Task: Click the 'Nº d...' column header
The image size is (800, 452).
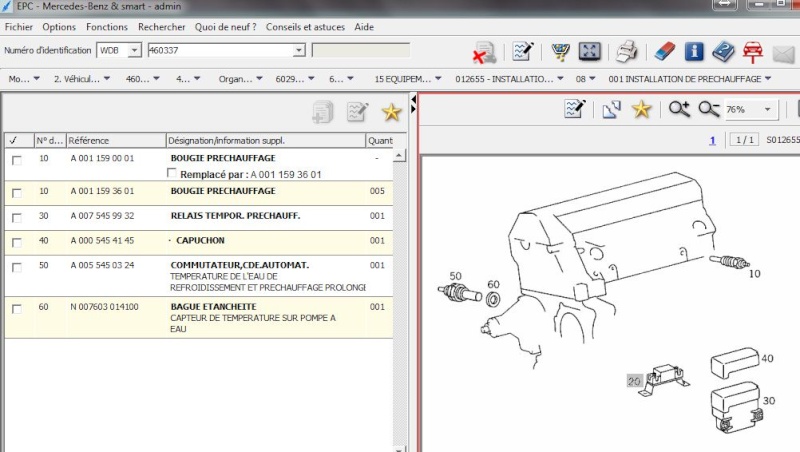Action: click(49, 140)
